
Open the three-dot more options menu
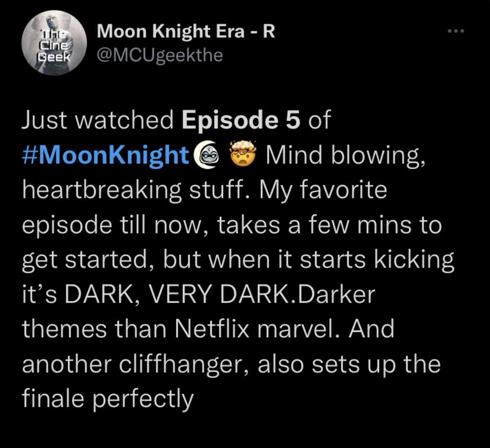pos(456,31)
